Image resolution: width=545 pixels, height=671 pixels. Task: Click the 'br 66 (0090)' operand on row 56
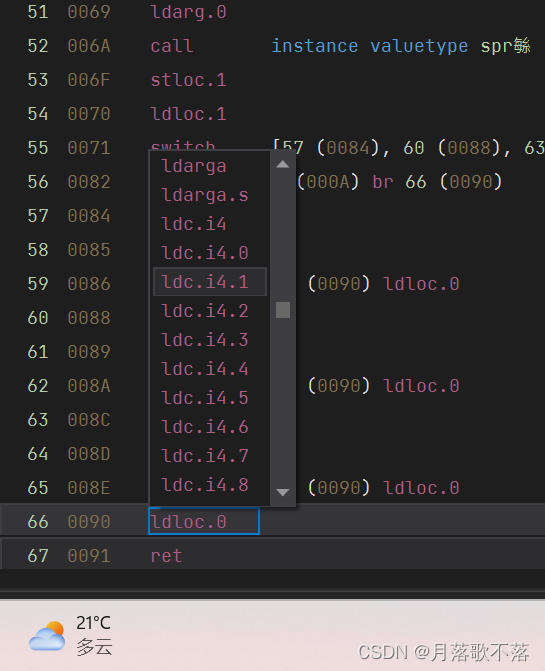tap(437, 182)
